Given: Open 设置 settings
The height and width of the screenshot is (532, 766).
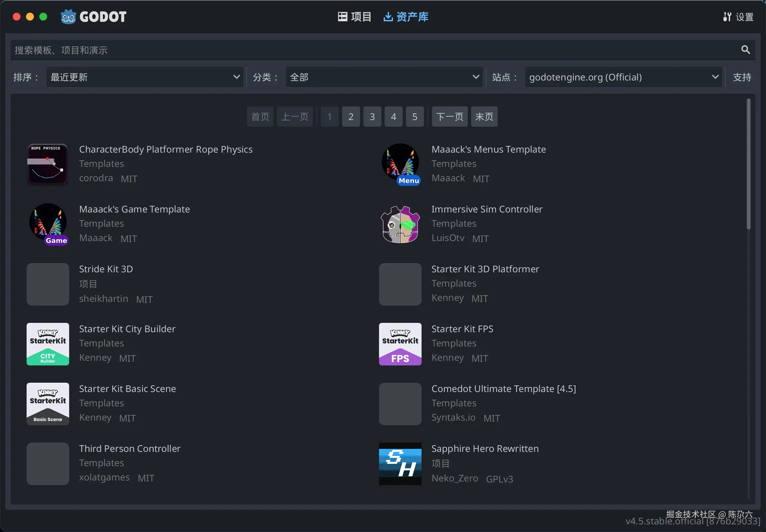Looking at the screenshot, I should click(738, 17).
